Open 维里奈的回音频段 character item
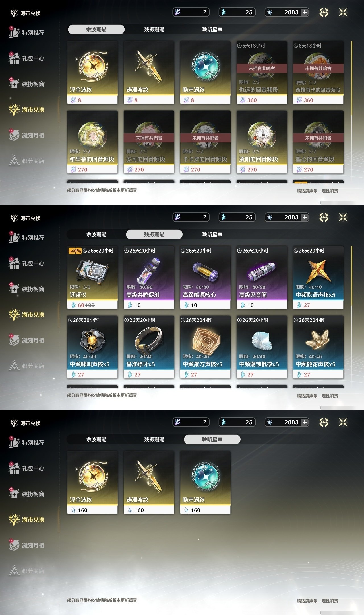The image size is (364, 615). (92, 142)
